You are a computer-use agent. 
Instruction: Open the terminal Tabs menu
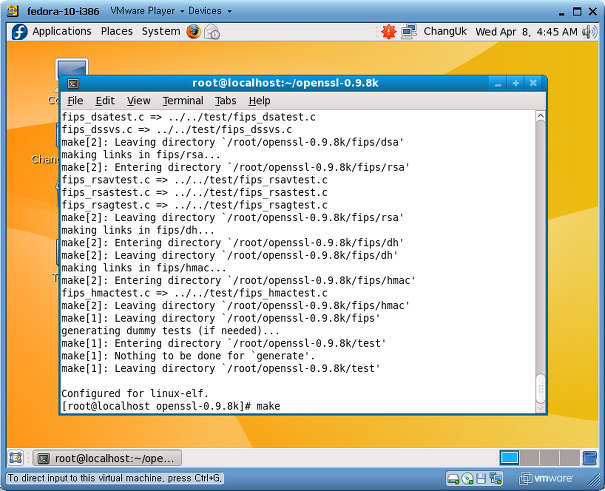225,101
